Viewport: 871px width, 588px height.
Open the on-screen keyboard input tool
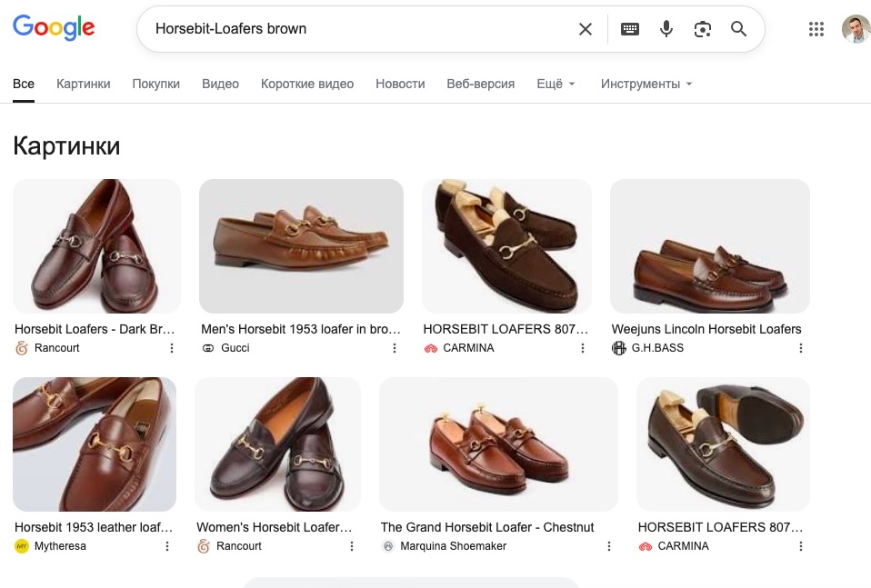(630, 29)
